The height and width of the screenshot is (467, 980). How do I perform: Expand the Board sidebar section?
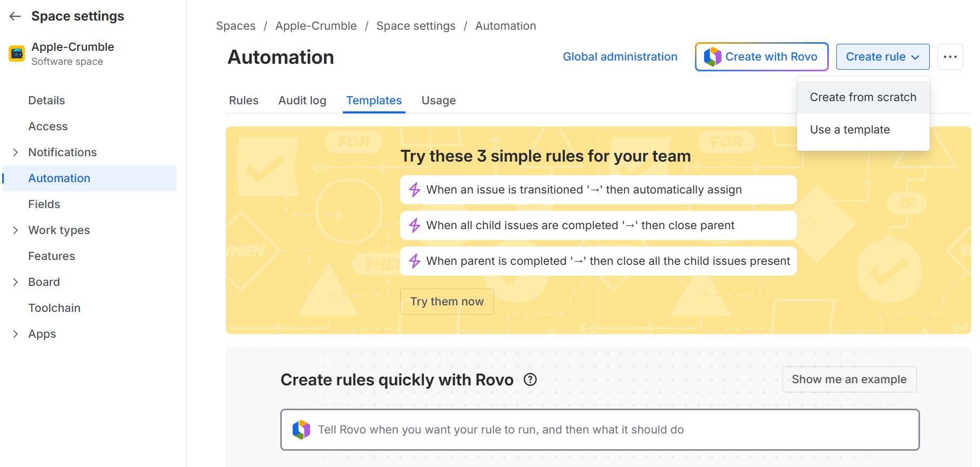16,282
